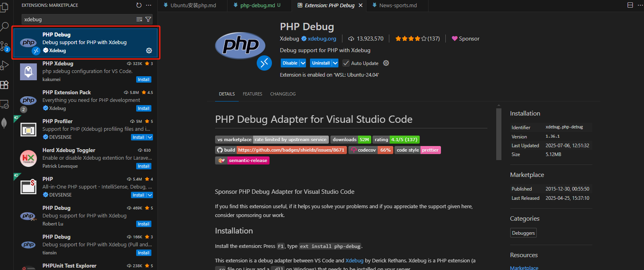Open the Extensions view icon

(x=4, y=85)
